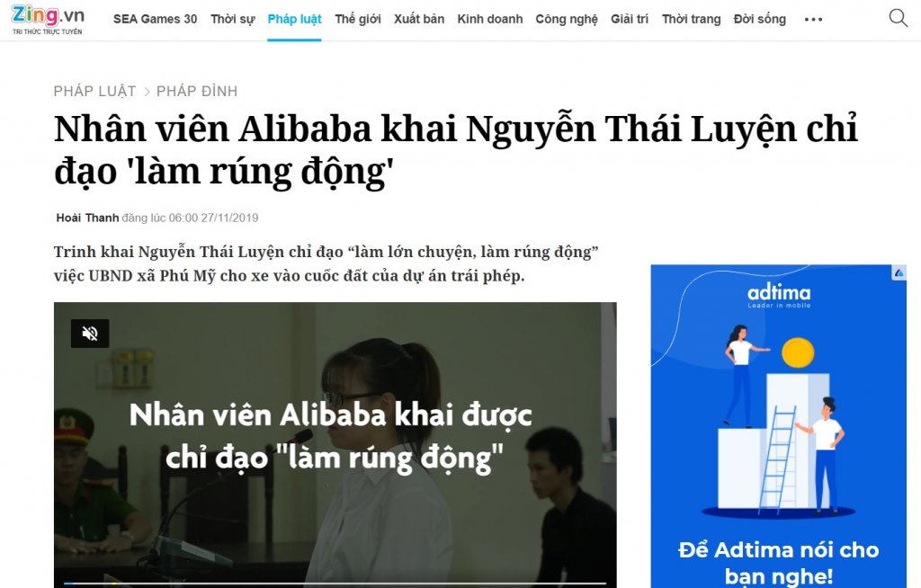Image resolution: width=921 pixels, height=588 pixels.
Task: Click the PHÁP ĐÌNH breadcrumb link
Action: [x=197, y=91]
